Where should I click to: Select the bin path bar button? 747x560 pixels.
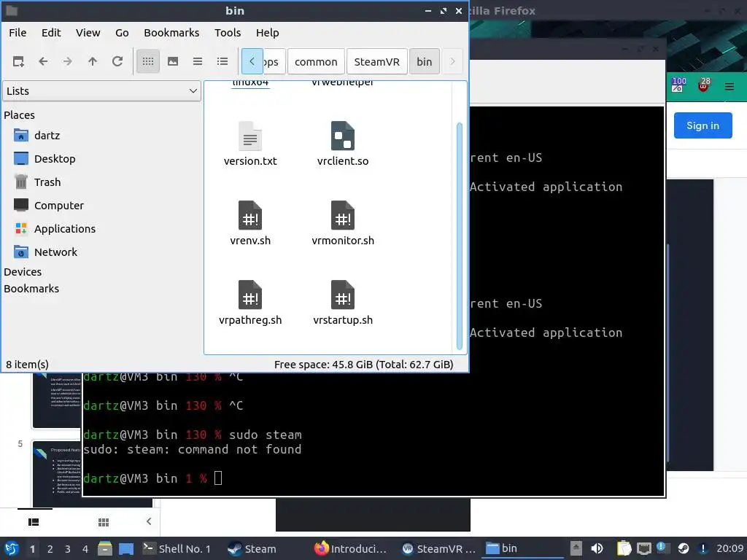tap(425, 62)
